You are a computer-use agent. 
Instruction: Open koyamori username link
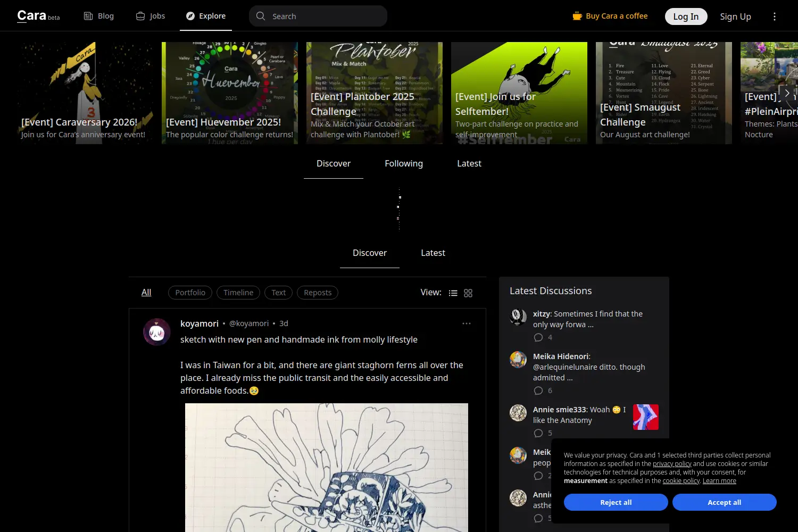(199, 323)
